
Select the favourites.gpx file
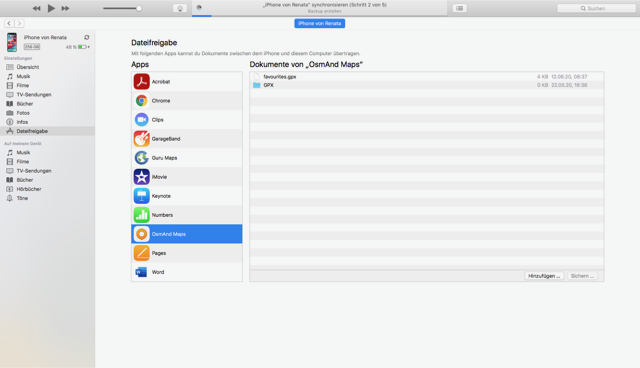coord(427,77)
